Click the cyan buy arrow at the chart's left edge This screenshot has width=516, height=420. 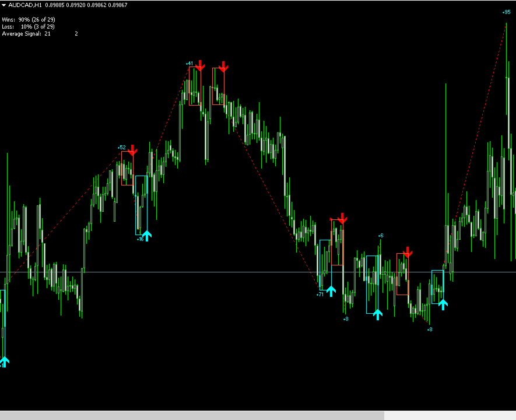coord(4,362)
